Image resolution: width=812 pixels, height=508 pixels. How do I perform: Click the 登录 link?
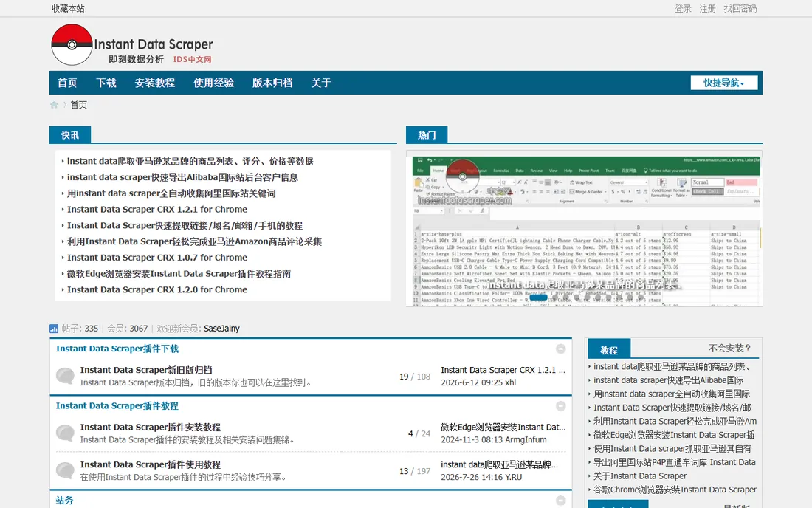point(683,8)
